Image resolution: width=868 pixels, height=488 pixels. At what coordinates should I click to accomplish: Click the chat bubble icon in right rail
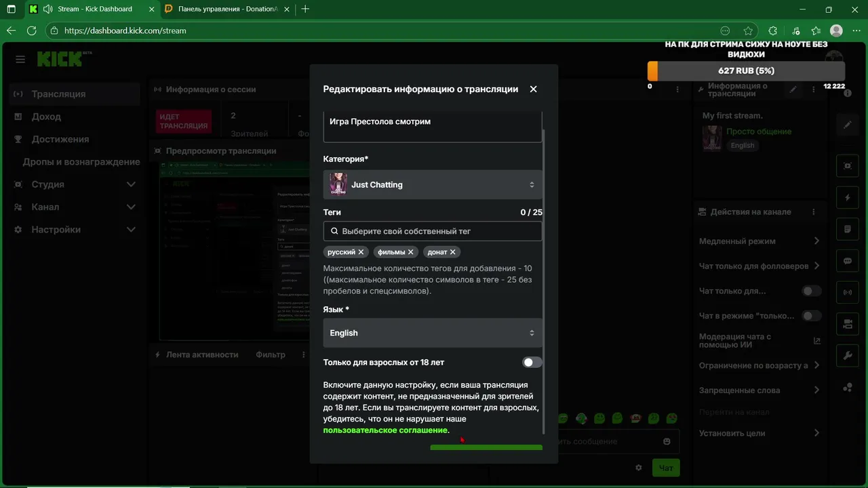(848, 261)
